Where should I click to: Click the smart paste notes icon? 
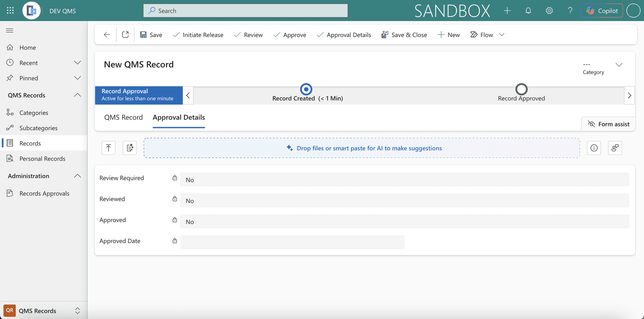coord(130,148)
